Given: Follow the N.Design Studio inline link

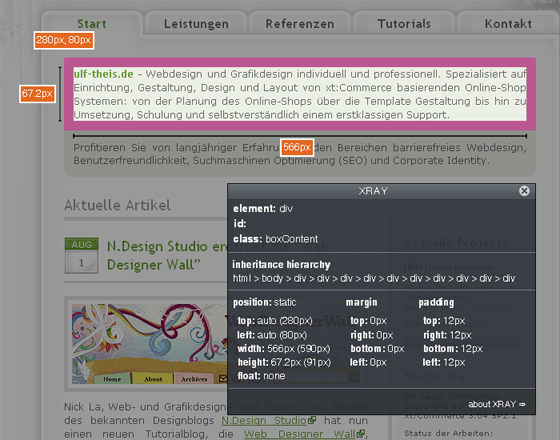Looking at the screenshot, I should tap(264, 420).
